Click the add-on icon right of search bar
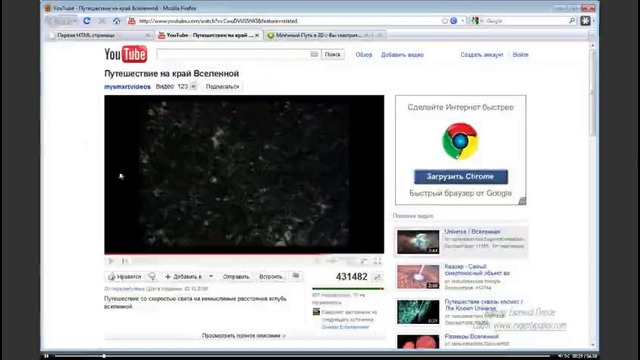 (585, 21)
